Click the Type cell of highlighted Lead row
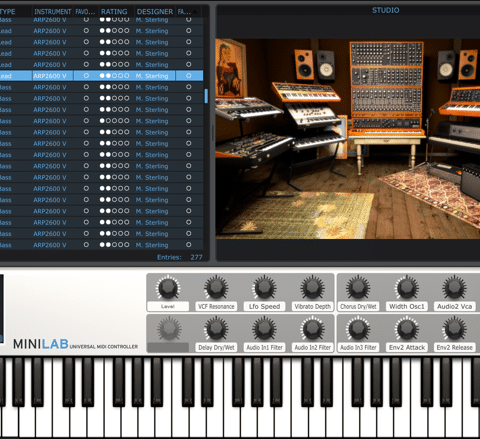This screenshot has height=439, width=480. 16,76
